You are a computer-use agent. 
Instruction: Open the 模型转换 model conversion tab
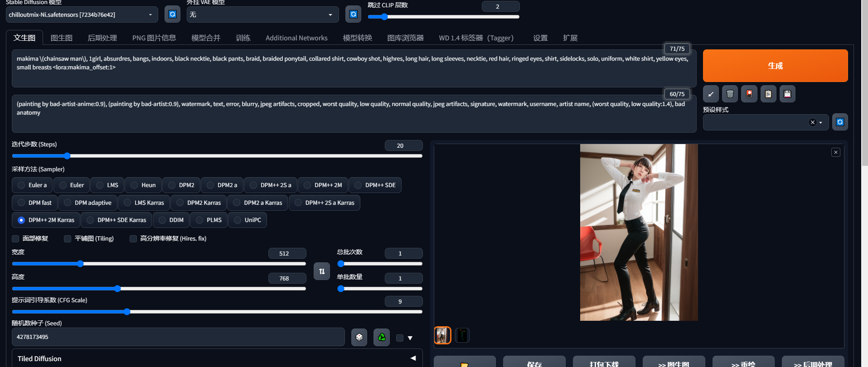pos(357,38)
